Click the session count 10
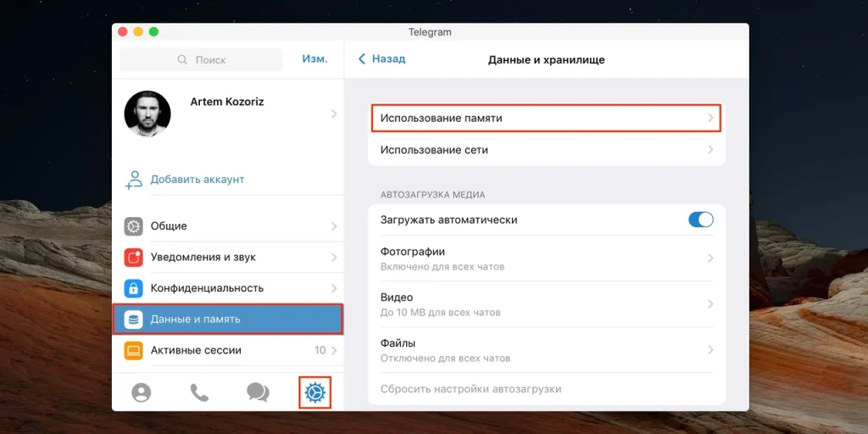 (320, 350)
